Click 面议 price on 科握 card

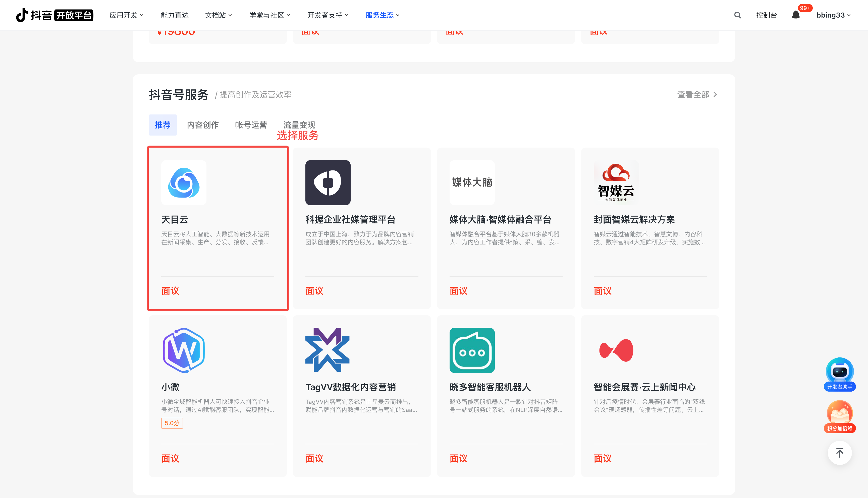314,291
